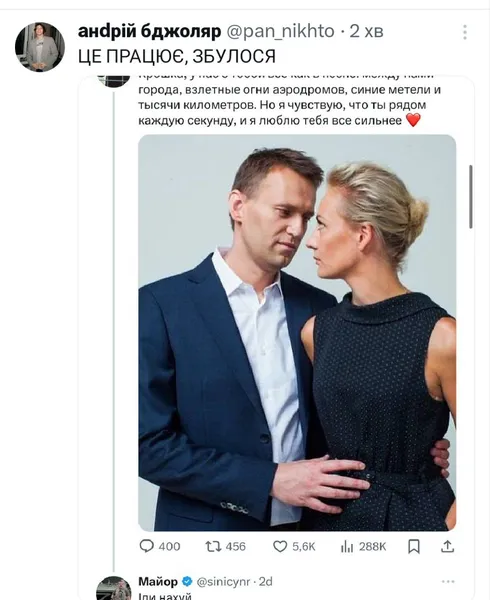Image resolution: width=490 pixels, height=600 pixels.
Task: Click the 2d timestamp on reply
Action: click(x=265, y=582)
